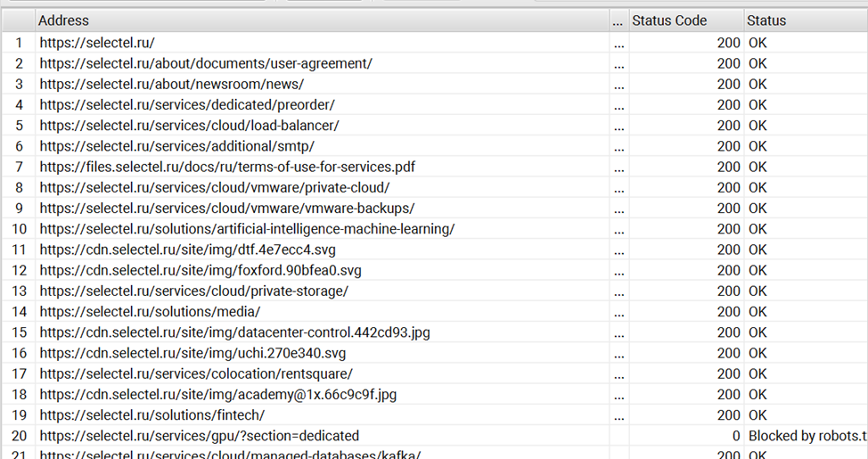
Task: Click status code 200 in fintech row
Action: tap(728, 415)
